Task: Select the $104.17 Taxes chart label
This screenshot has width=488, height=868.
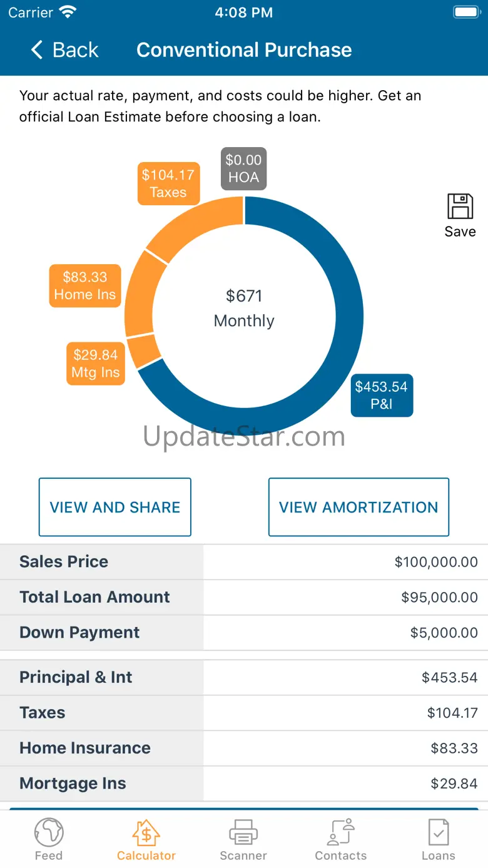Action: tap(168, 183)
